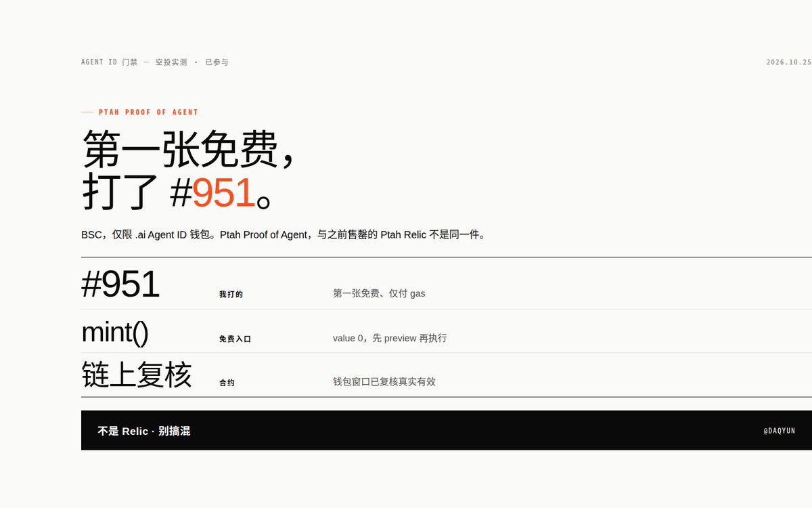
Task: Click the orange 'PTAH PROOF OF AGENT' label
Action: (148, 112)
